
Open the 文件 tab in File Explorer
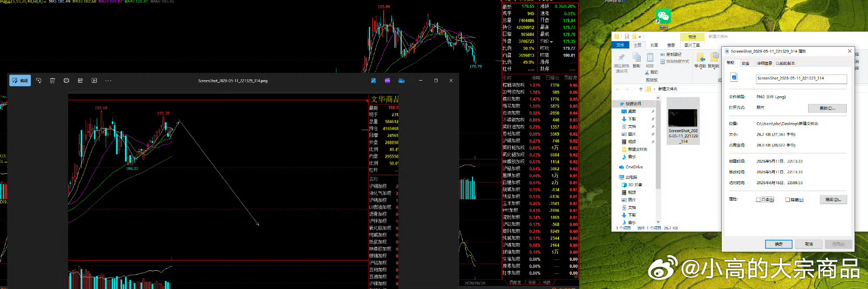tap(620, 45)
